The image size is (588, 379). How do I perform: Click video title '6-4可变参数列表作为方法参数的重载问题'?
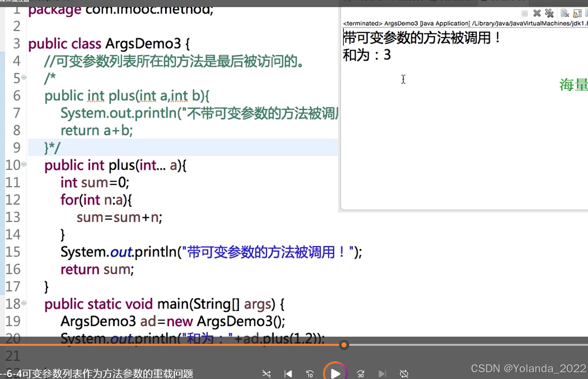[100, 373]
